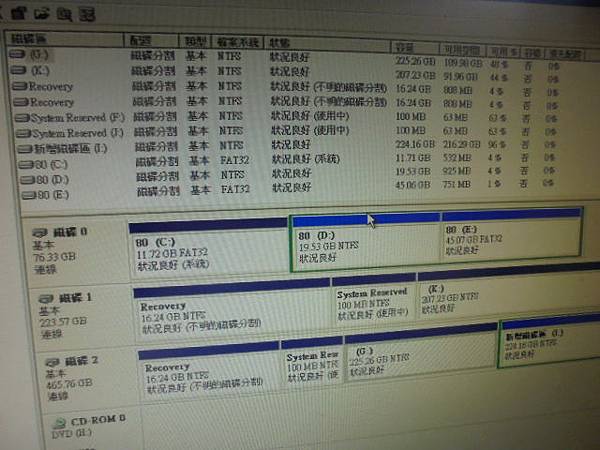Click the CD-ROM 0 DVD (H:) label
The height and width of the screenshot is (450, 600).
tap(89, 426)
